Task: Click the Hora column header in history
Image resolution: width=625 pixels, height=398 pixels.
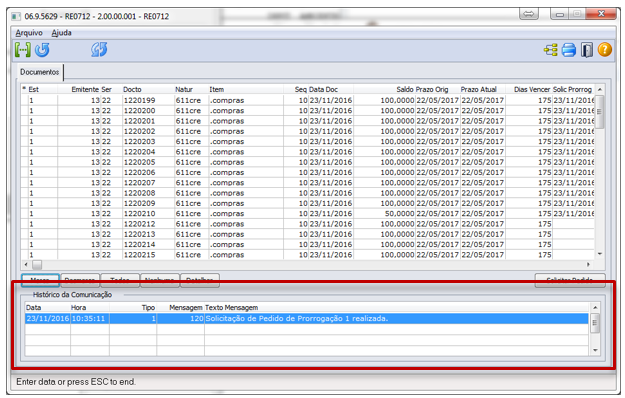Action: (x=78, y=308)
